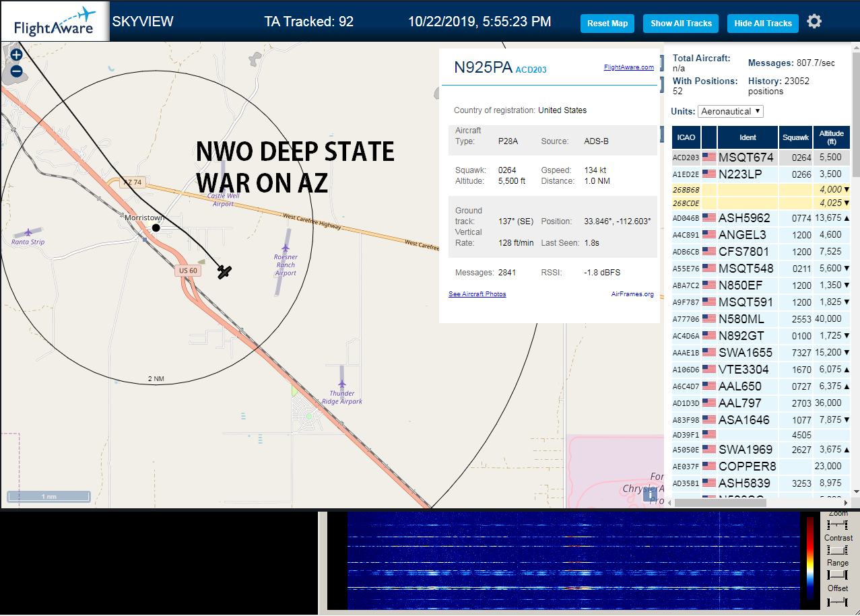Select the ASA1646 aircraft row
The image size is (860, 616).
click(761, 419)
